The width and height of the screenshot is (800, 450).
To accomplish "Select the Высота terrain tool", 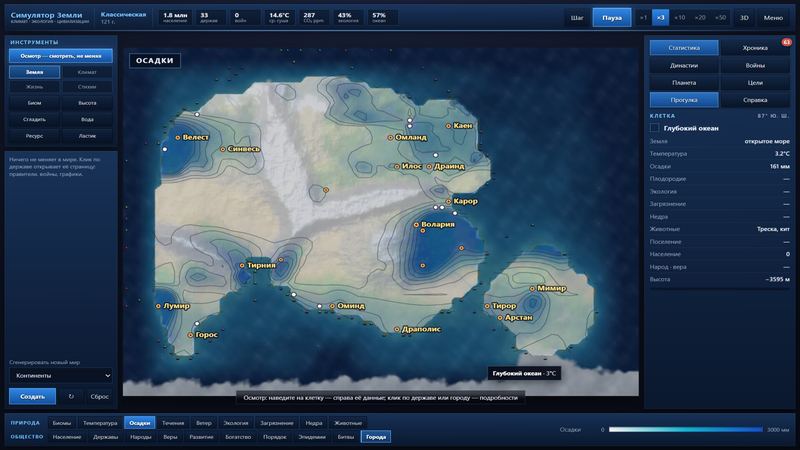I will pyautogui.click(x=87, y=103).
